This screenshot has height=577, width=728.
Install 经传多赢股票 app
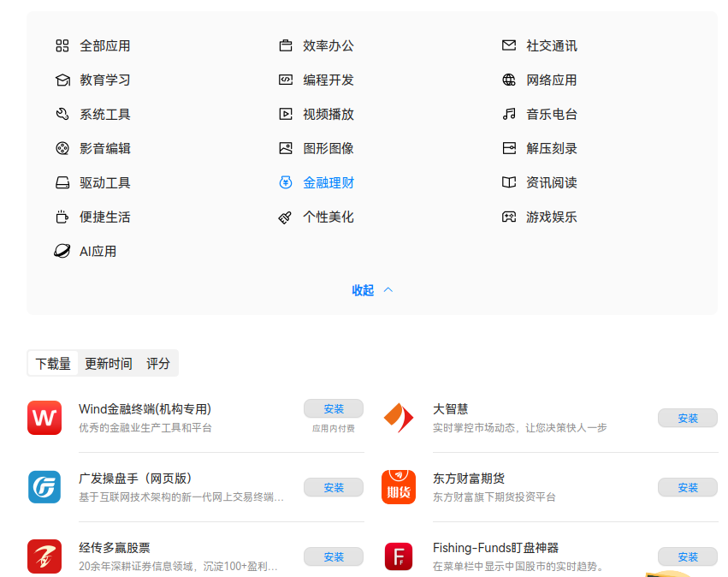pos(334,556)
